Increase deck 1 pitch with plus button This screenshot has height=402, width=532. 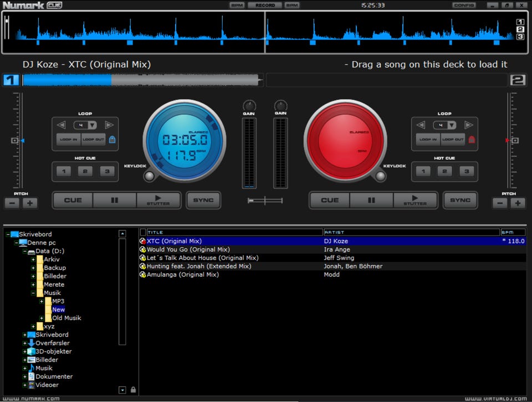[x=30, y=203]
